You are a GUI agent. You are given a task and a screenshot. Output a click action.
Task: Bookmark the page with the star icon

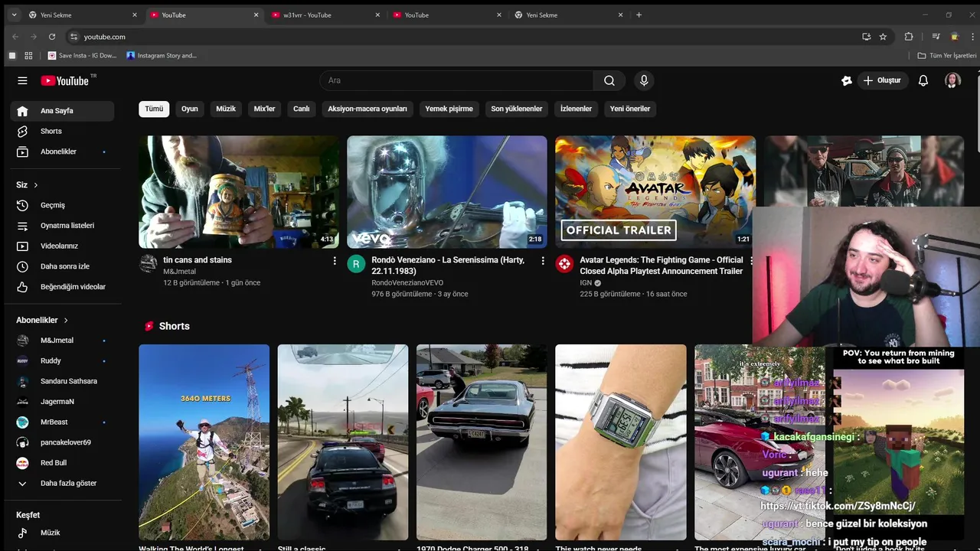(883, 37)
